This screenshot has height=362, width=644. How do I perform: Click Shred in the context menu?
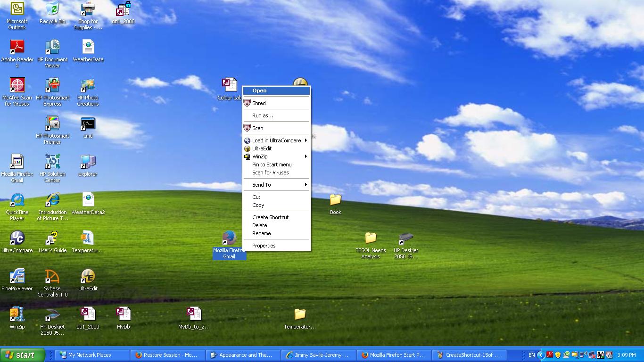pyautogui.click(x=259, y=103)
